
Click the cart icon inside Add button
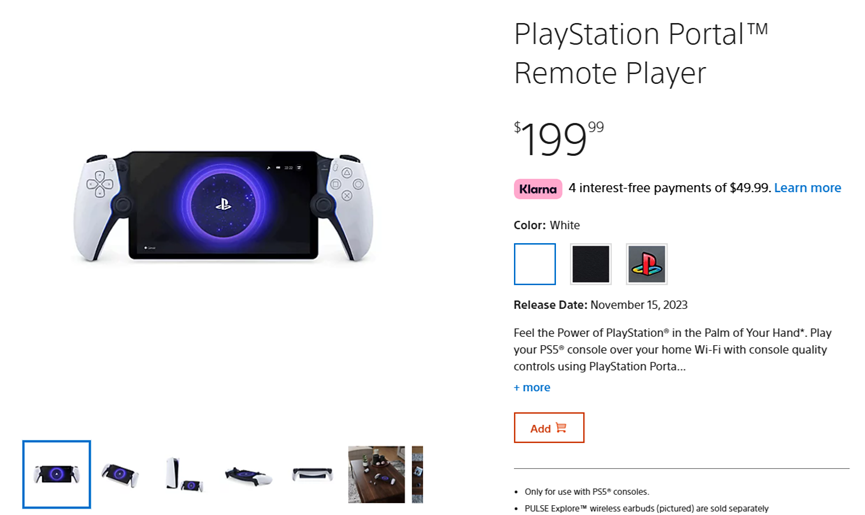561,428
